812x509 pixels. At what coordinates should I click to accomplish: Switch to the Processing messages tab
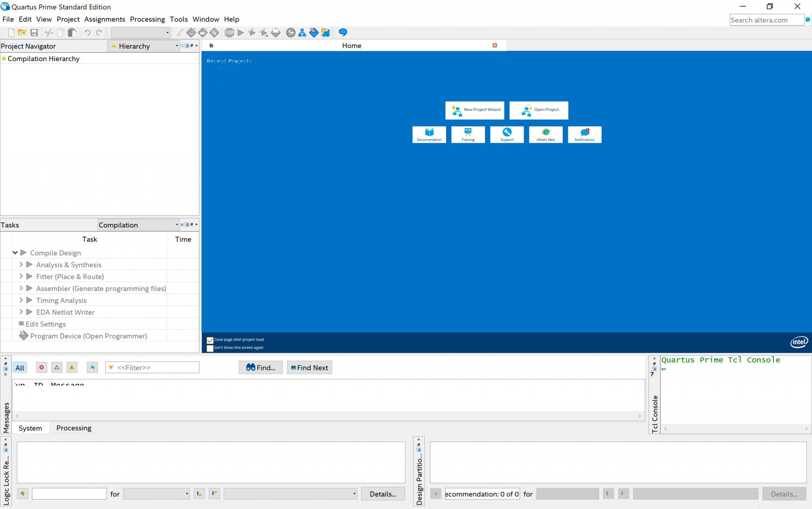(74, 428)
